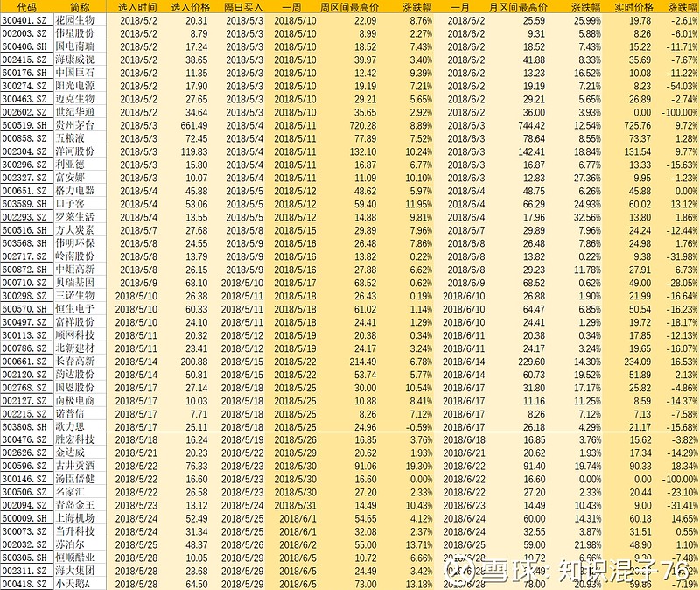Select stock code cell 300401.SZ
The width and height of the screenshot is (700, 590).
[x=26, y=20]
